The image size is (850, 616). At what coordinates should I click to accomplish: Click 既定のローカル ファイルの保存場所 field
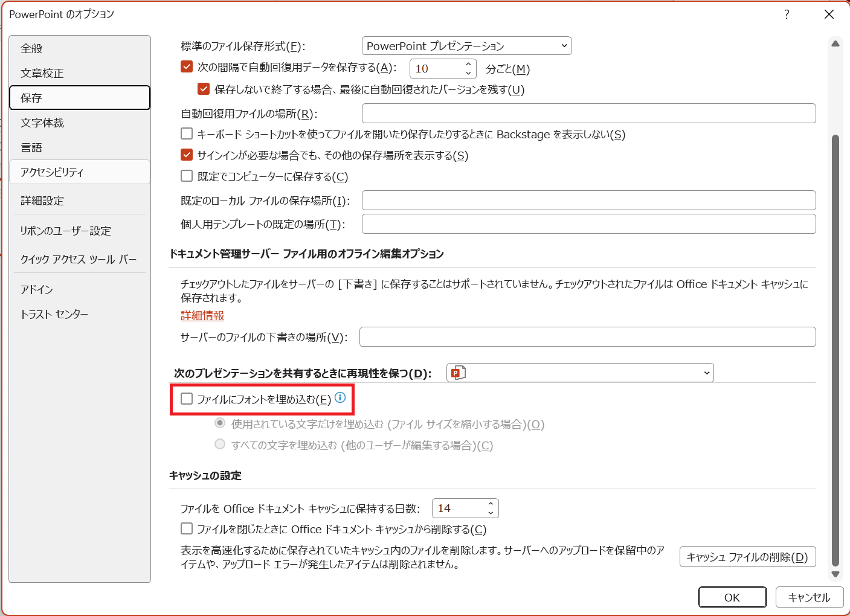click(x=589, y=201)
